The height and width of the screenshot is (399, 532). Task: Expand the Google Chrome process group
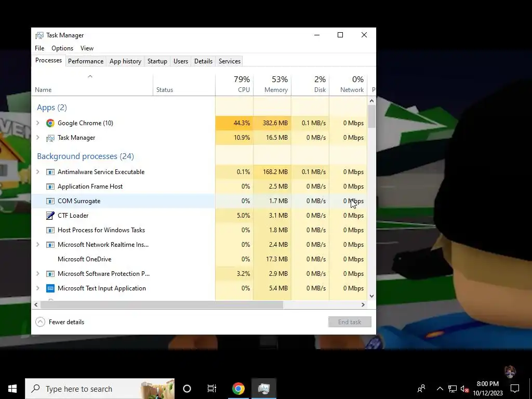coord(37,123)
